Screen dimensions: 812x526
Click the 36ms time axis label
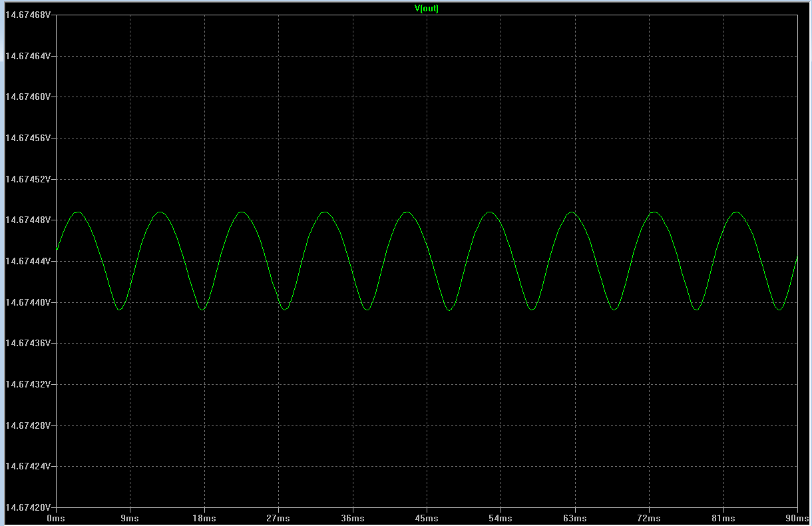point(352,518)
